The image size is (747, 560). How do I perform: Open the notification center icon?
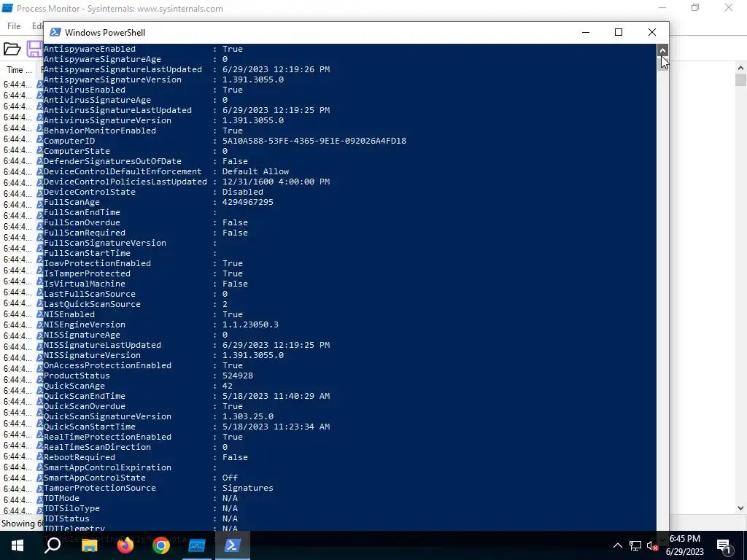click(724, 545)
